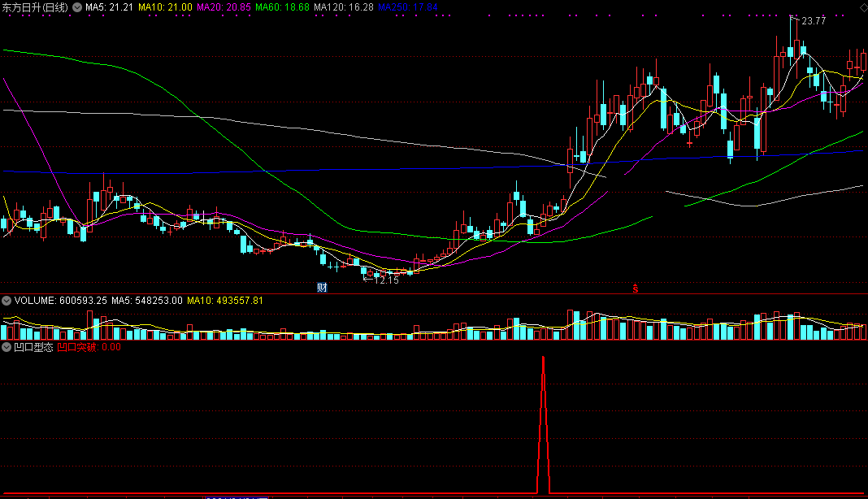Expand the VOLUME panel settings arrow
The image size is (868, 499).
[7, 301]
